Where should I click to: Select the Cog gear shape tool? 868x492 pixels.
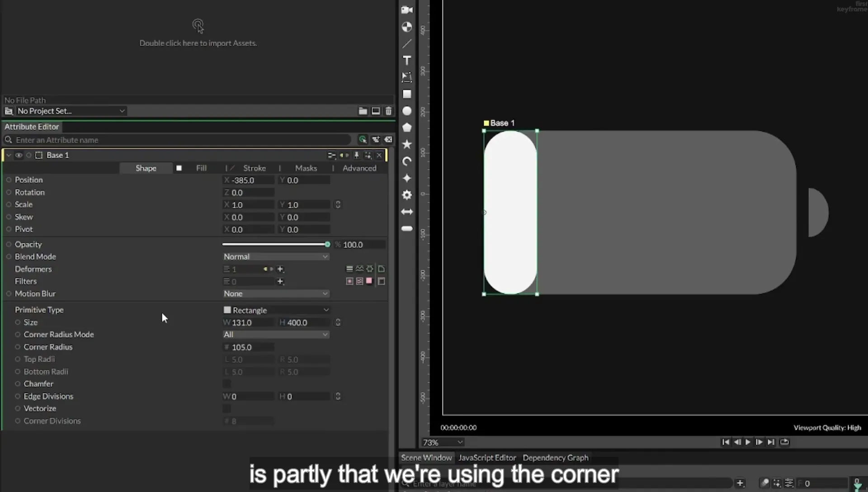(x=407, y=195)
